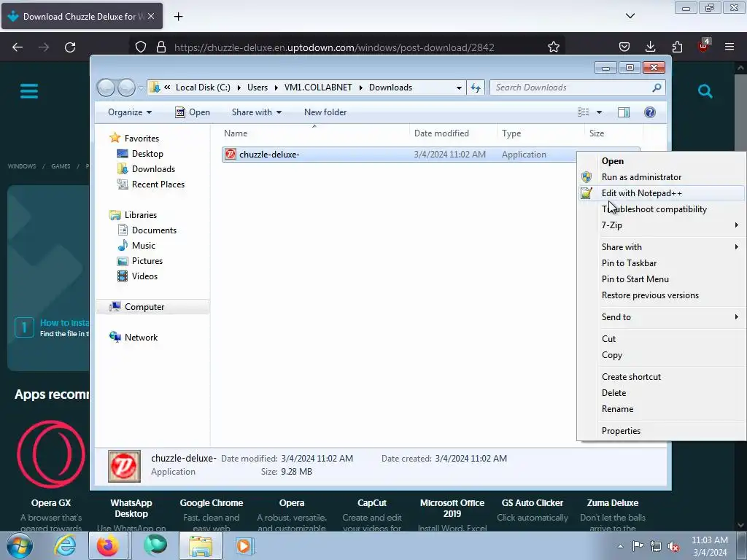
Task: Open address bar previous locations dropdown
Action: tap(459, 87)
